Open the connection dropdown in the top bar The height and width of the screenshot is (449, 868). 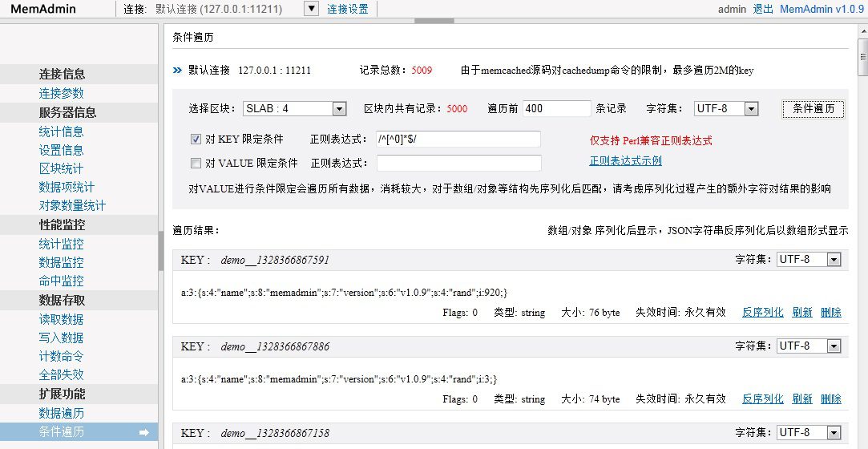312,9
